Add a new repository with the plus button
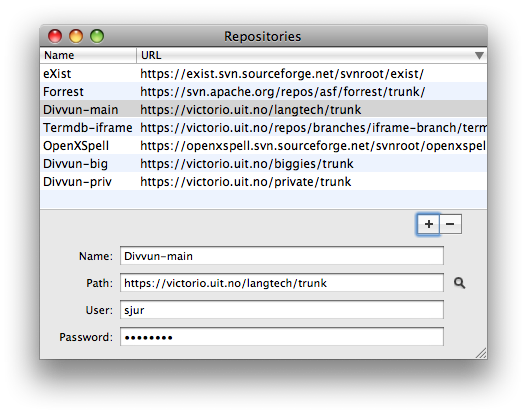The width and height of the screenshot is (527, 414). (x=429, y=224)
